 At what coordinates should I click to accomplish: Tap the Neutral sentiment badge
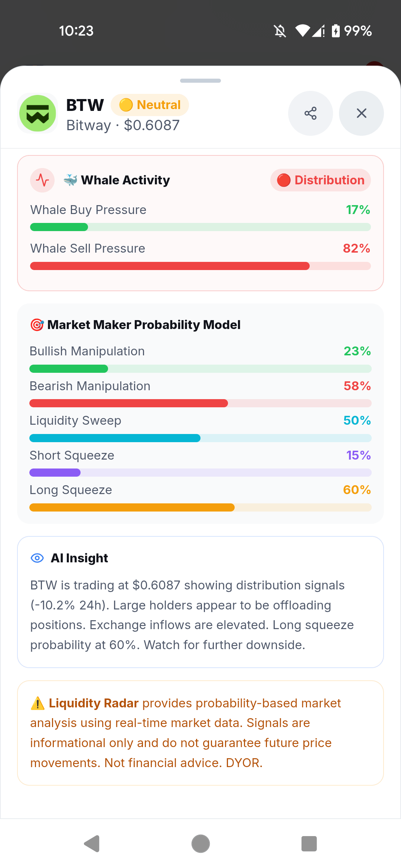(150, 105)
